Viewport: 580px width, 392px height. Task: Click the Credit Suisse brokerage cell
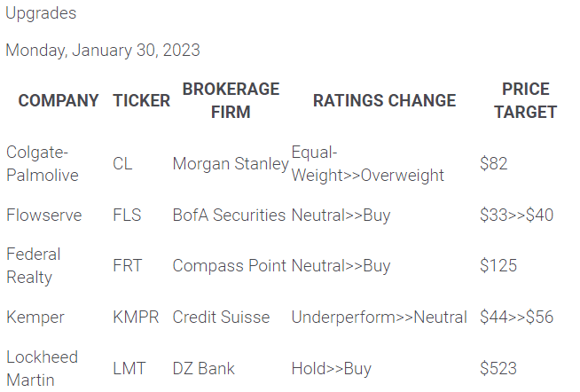coord(223,317)
